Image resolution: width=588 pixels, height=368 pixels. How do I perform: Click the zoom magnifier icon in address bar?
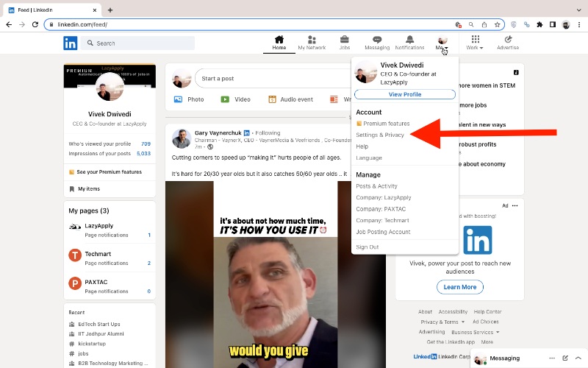pos(471,24)
